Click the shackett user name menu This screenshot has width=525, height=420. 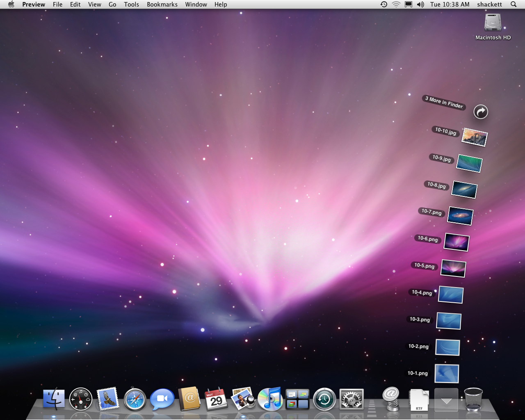[489, 5]
